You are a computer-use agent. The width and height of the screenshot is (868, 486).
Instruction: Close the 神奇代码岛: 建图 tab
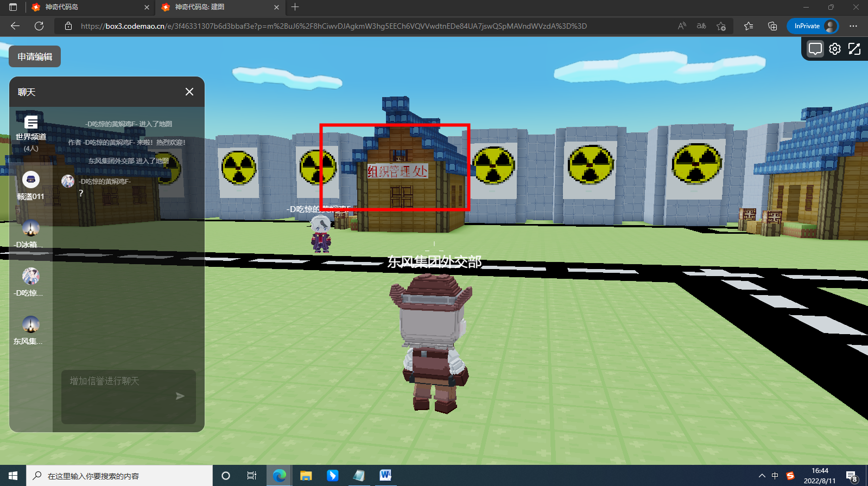click(276, 7)
